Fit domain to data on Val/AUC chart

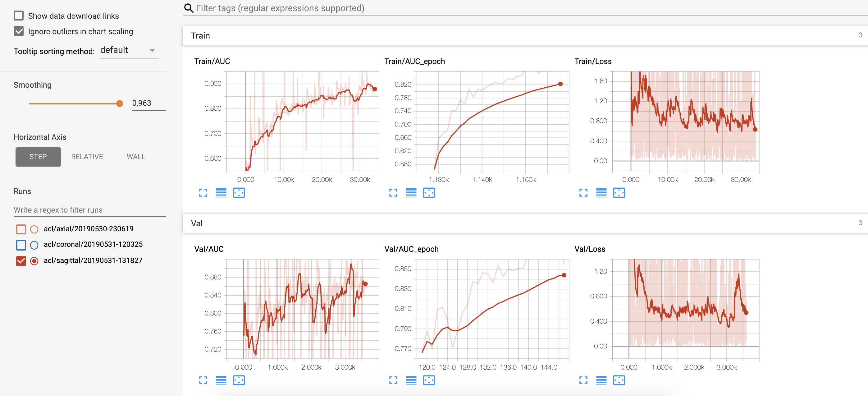coord(239,380)
